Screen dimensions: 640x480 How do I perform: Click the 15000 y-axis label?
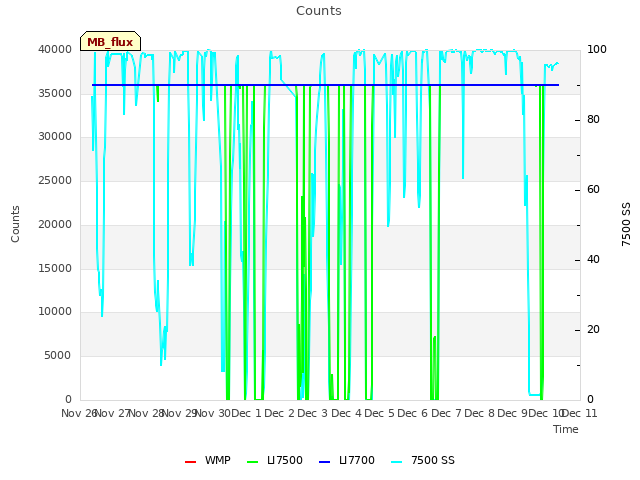coord(55,268)
